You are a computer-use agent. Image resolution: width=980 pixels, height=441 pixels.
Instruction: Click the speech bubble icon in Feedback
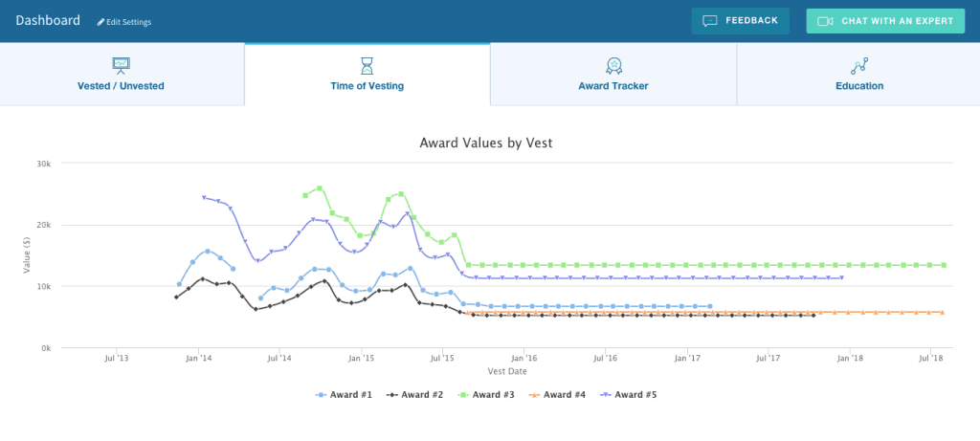(709, 21)
